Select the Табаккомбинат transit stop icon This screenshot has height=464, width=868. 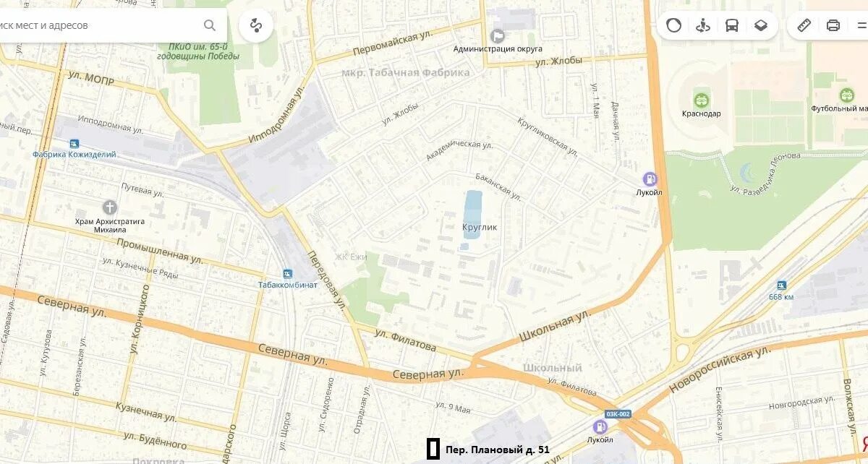click(x=288, y=273)
